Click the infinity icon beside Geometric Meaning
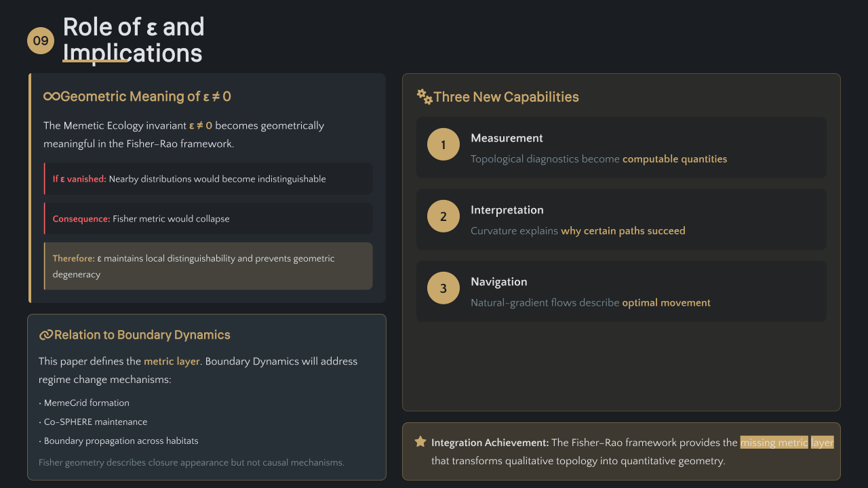The image size is (868, 488). click(52, 97)
